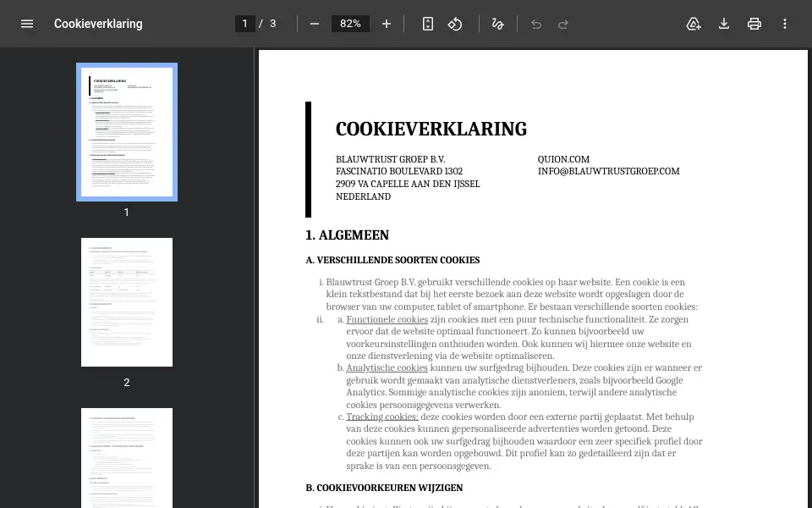The width and height of the screenshot is (812, 508).
Task: Click the redo arrow
Action: (x=563, y=24)
